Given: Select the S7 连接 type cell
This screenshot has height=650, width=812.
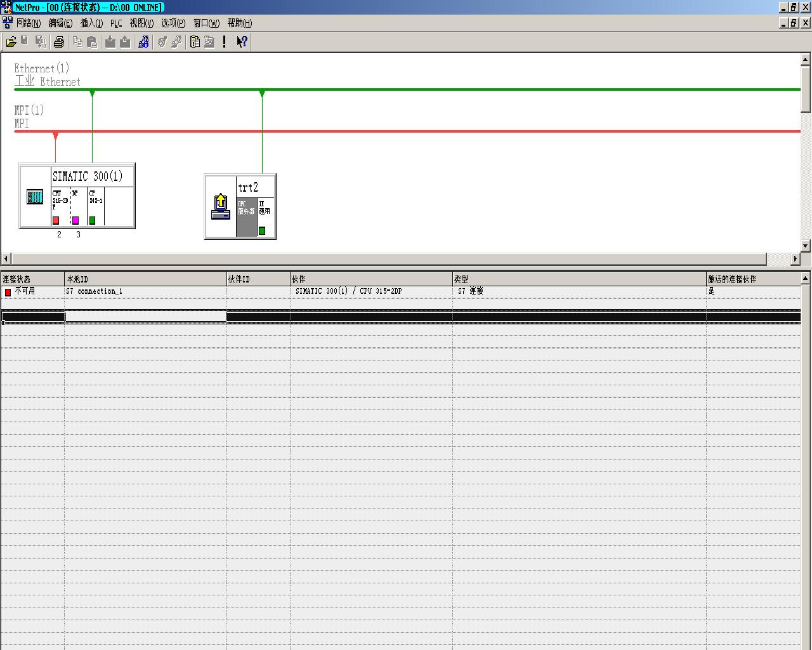Looking at the screenshot, I should [579, 291].
